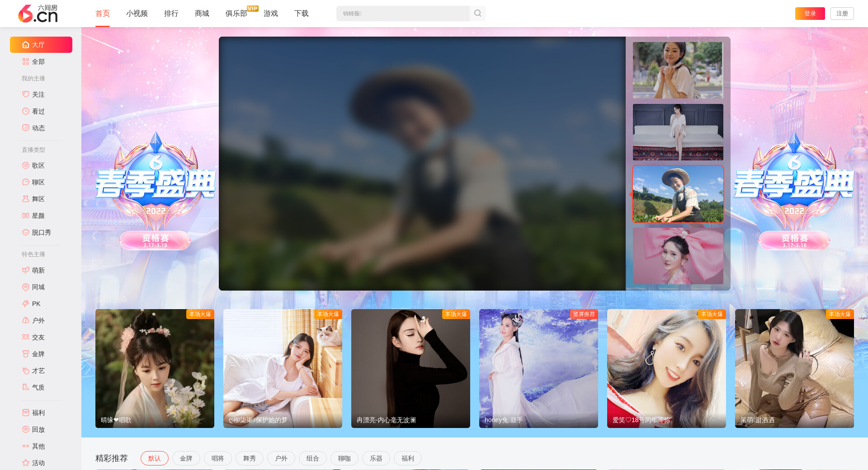The image size is (868, 470).
Task: Select the pink bow stream thumbnail
Action: point(678,256)
